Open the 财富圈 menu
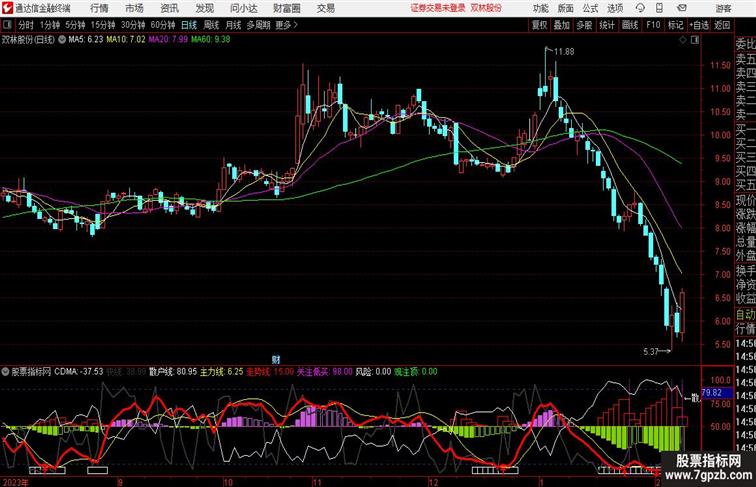 pyautogui.click(x=286, y=8)
